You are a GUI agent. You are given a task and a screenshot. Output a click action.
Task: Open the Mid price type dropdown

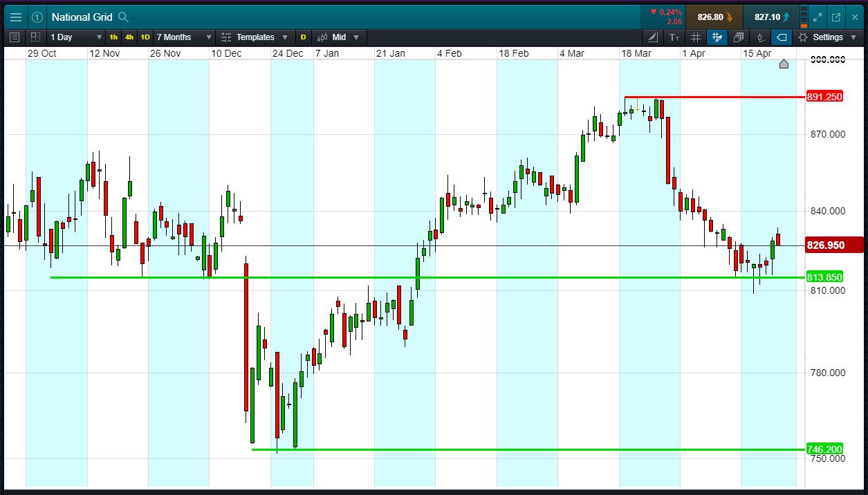click(338, 37)
